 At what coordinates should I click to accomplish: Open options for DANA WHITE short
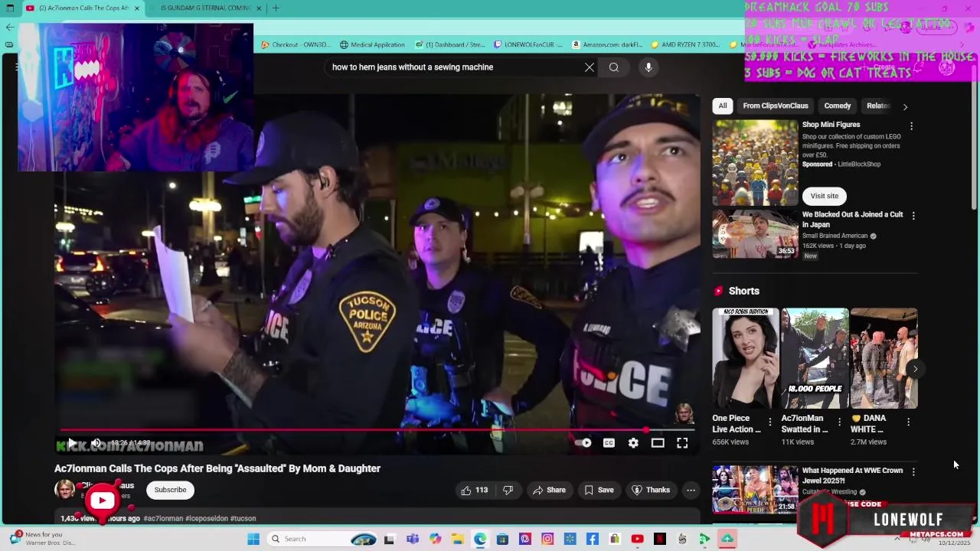[908, 422]
